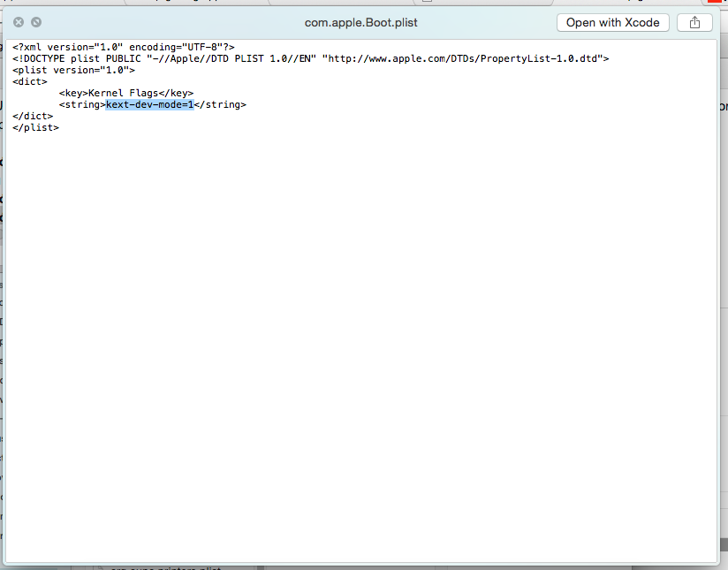Click the Apple PropertyList DTD URL
Viewport: 728px width, 570px height.
466,58
